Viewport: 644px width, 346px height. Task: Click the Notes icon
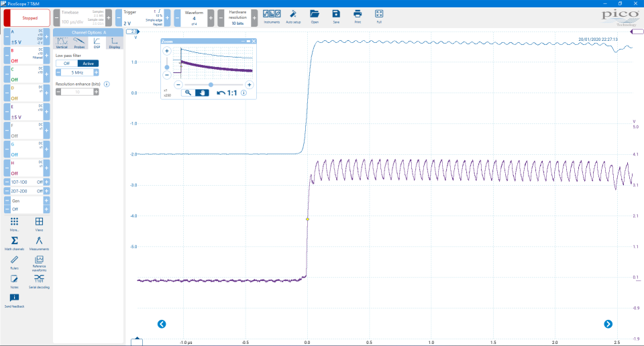pos(14,279)
